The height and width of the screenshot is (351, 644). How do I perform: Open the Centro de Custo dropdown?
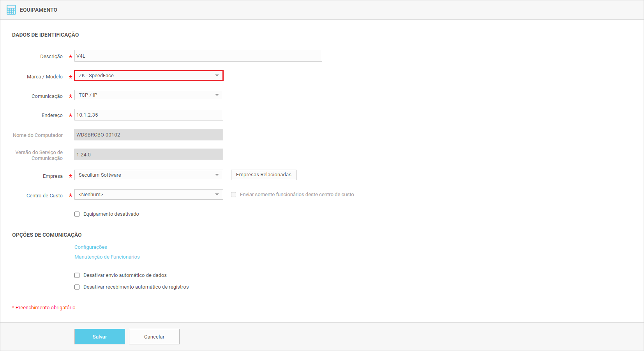[149, 194]
